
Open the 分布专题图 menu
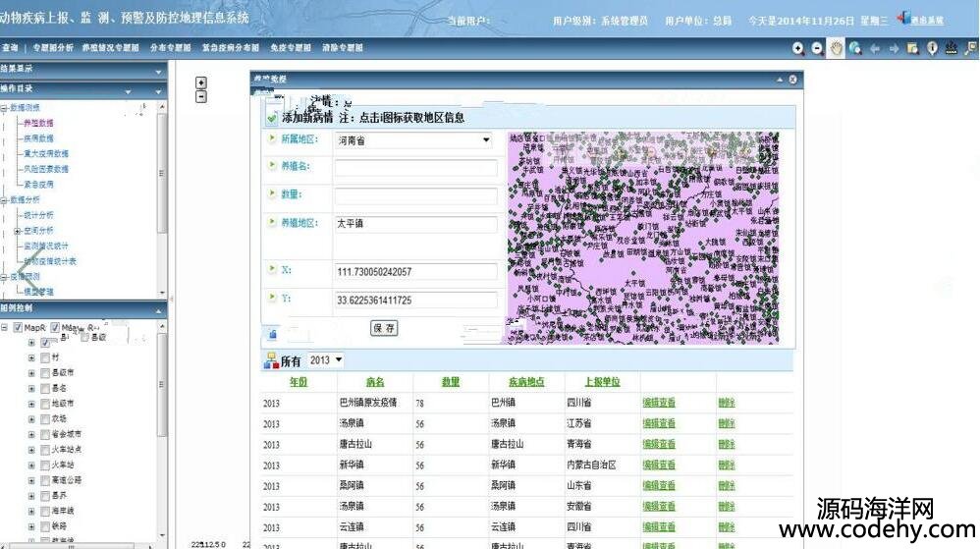[x=170, y=47]
